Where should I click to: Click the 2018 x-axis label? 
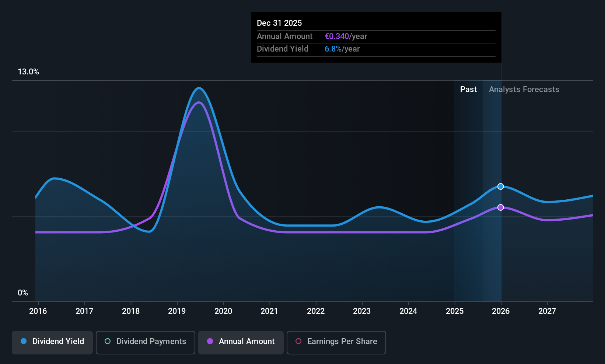tap(131, 311)
